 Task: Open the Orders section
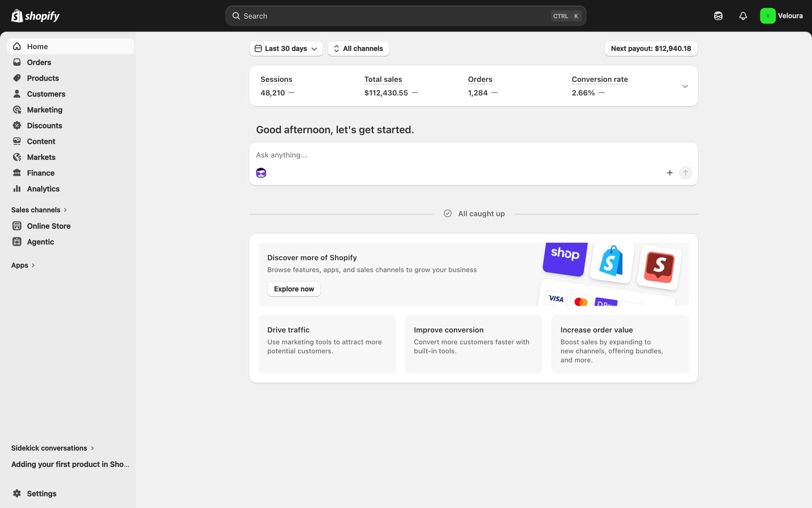[x=70, y=62]
